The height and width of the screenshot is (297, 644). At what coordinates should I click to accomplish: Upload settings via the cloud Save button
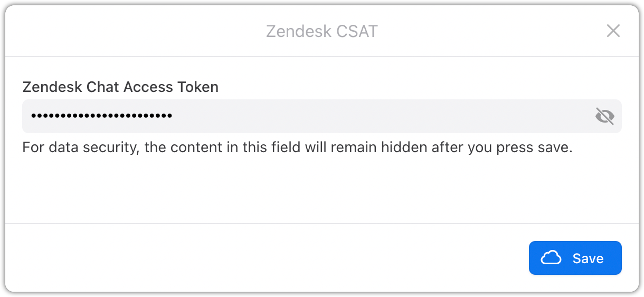[575, 258]
